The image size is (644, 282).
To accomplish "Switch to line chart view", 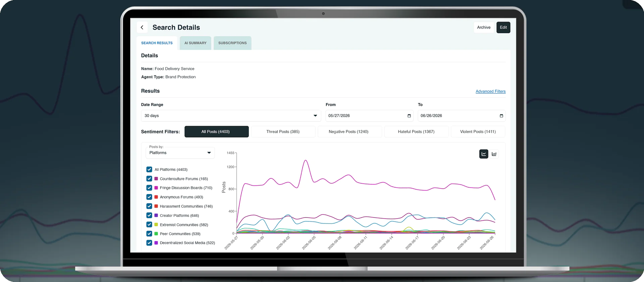I will 484,154.
